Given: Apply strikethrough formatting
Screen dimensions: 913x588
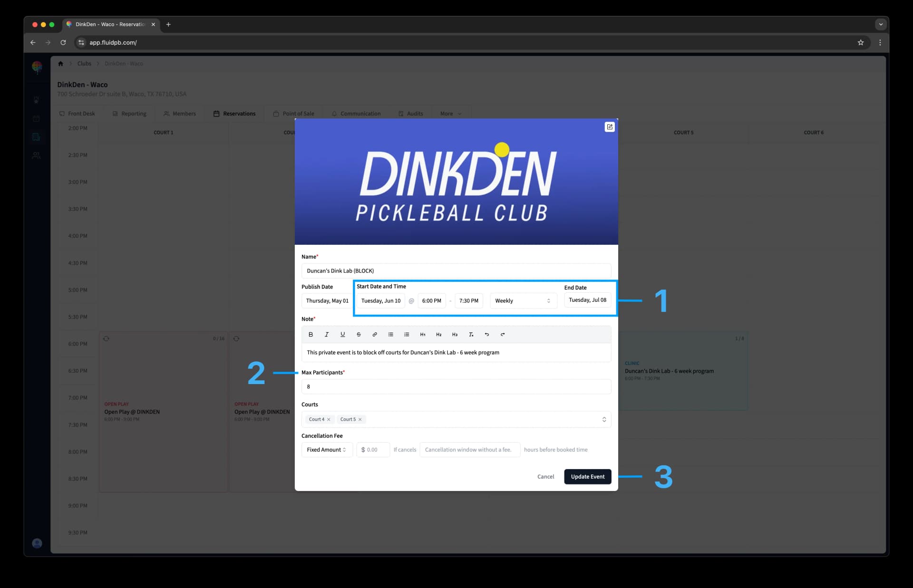Looking at the screenshot, I should [x=359, y=335].
